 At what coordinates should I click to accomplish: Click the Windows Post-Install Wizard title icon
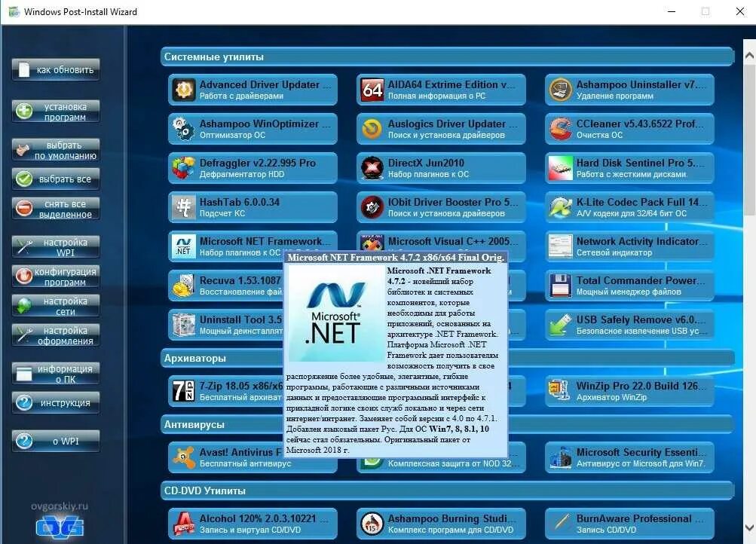[x=14, y=11]
